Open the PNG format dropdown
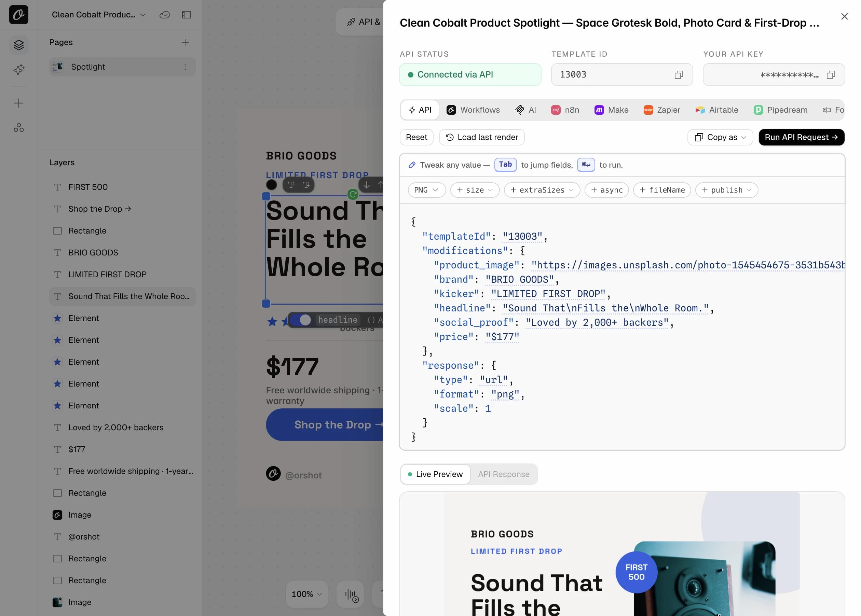This screenshot has height=616, width=861. (x=426, y=190)
